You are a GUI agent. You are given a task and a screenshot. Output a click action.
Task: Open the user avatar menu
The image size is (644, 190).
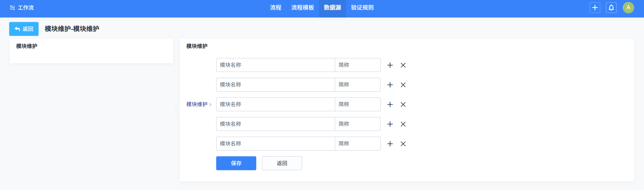[628, 8]
